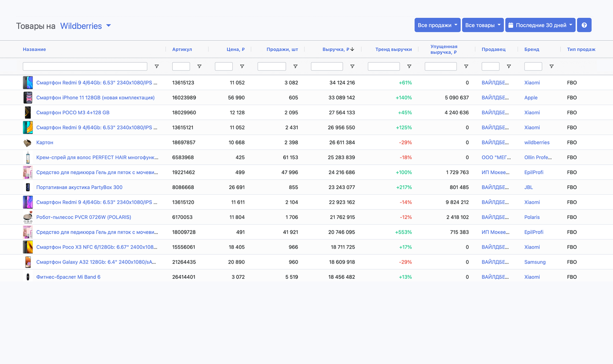The height and width of the screenshot is (364, 613).
Task: Click the Poco X3 NFC thumbnail
Action: click(28, 247)
